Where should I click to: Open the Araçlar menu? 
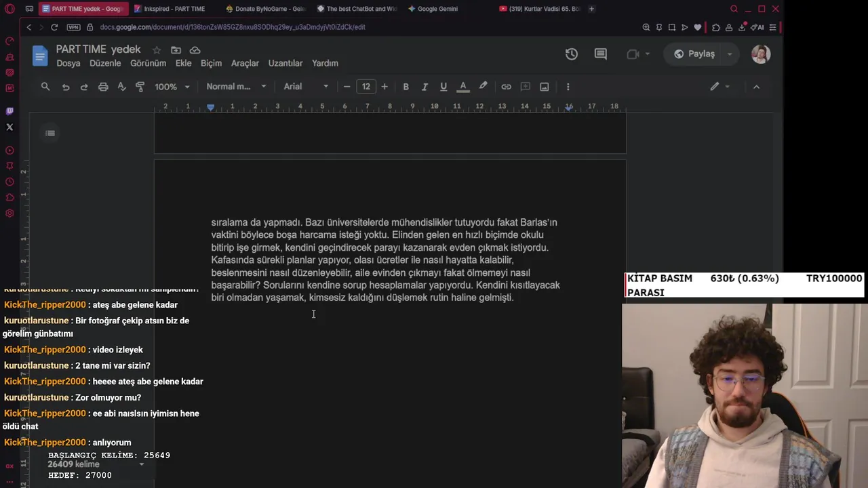pyautogui.click(x=245, y=63)
